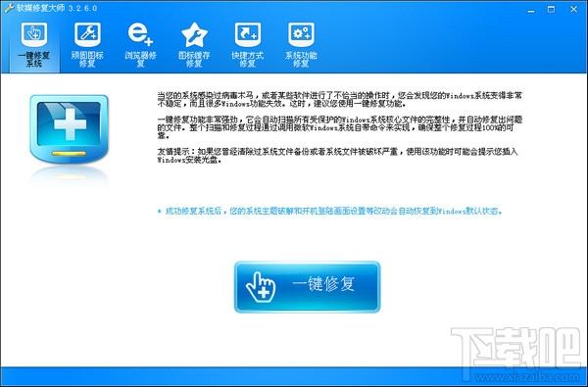Click the hand pointer icon inside 一键修复 button
The image size is (588, 387).
point(261,287)
